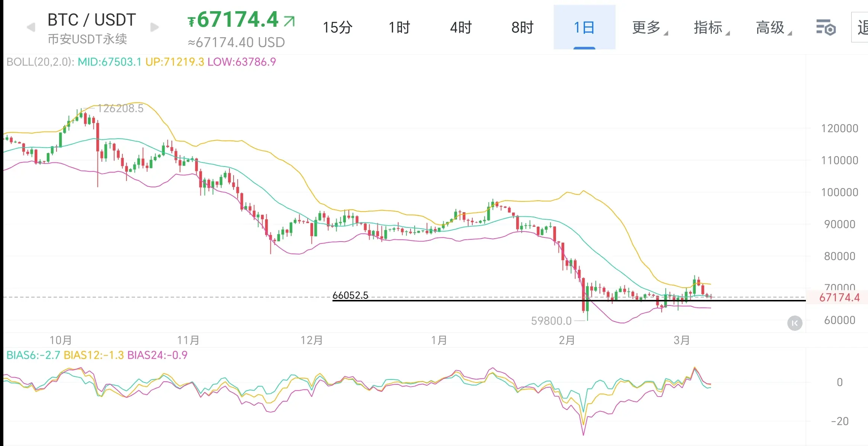The image size is (868, 446).
Task: Click the 126208.5 high price marker
Action: point(120,109)
